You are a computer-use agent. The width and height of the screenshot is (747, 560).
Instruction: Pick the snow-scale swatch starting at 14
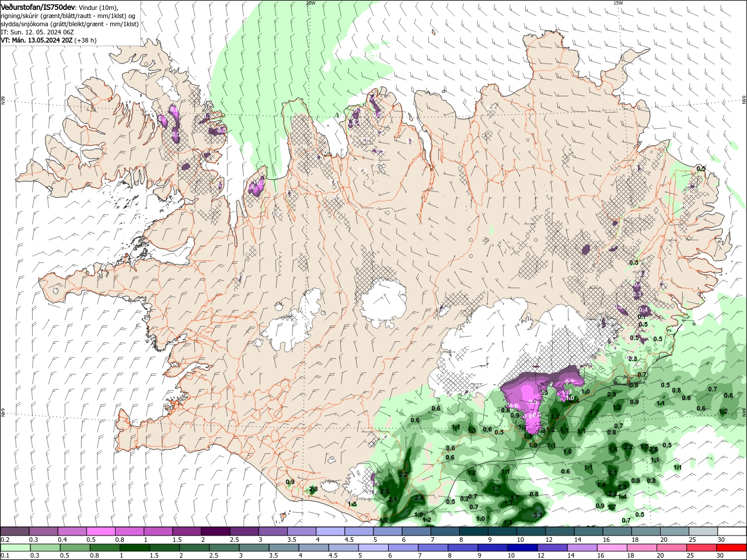(588, 531)
